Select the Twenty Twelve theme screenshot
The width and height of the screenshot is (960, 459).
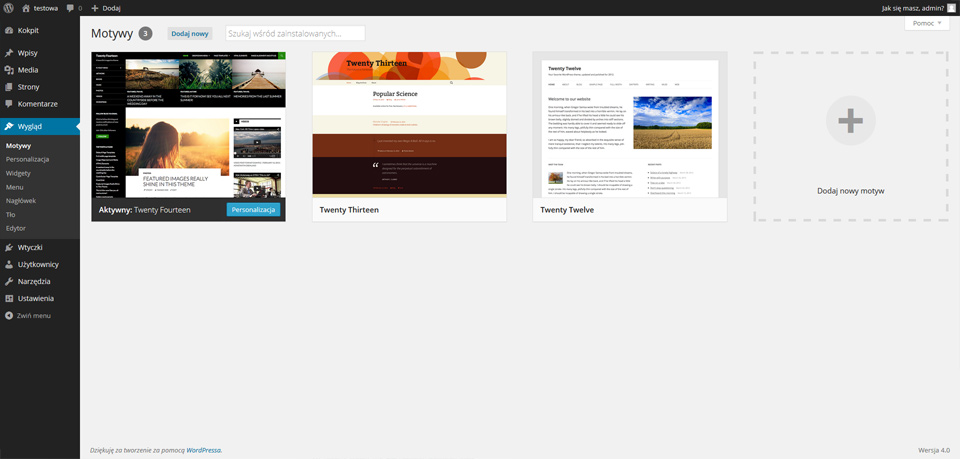[x=630, y=125]
